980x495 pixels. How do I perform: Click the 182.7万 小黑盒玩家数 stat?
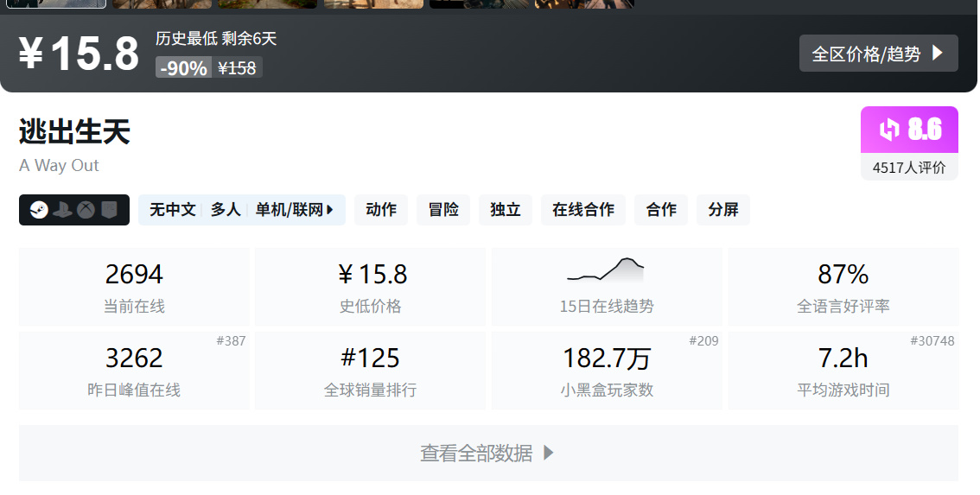coord(607,371)
